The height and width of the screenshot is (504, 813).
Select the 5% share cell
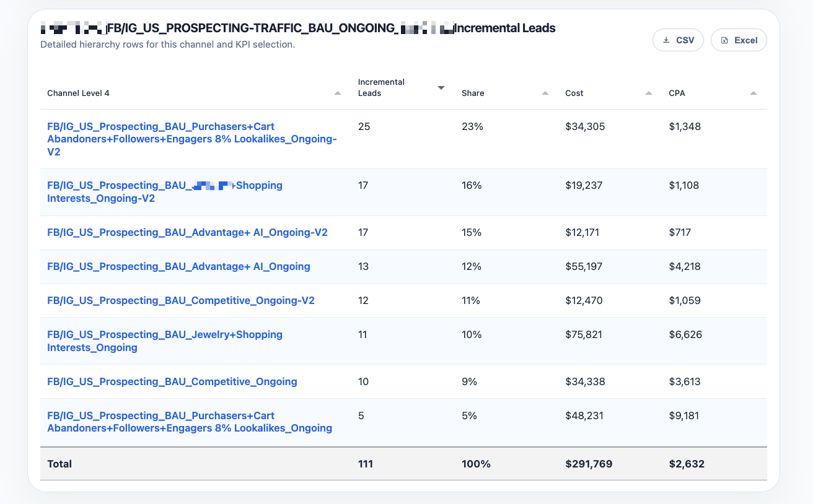pos(469,416)
